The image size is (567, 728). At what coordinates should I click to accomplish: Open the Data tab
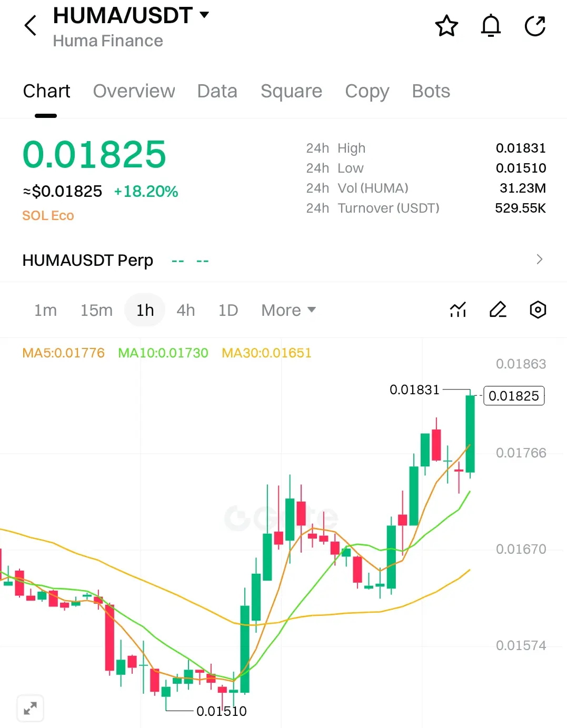pyautogui.click(x=217, y=91)
